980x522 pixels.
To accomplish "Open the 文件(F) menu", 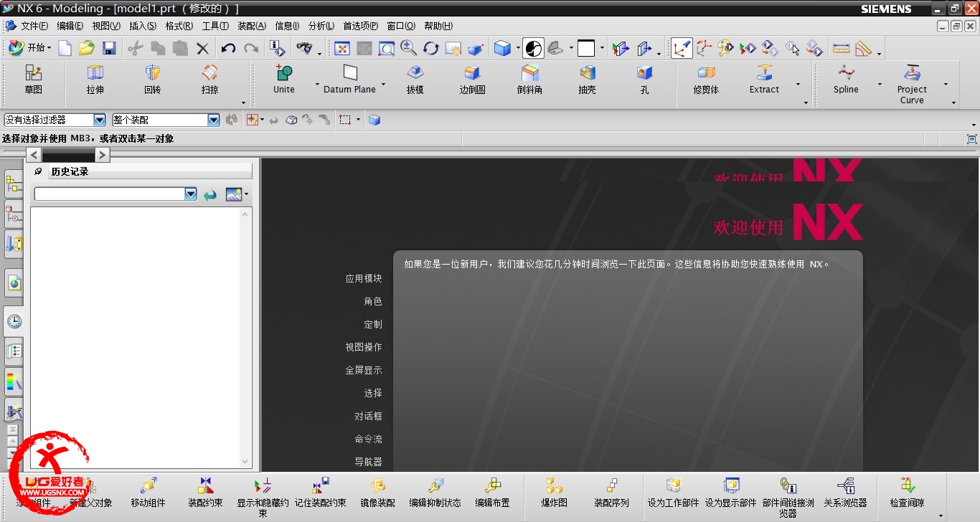I will [x=34, y=26].
